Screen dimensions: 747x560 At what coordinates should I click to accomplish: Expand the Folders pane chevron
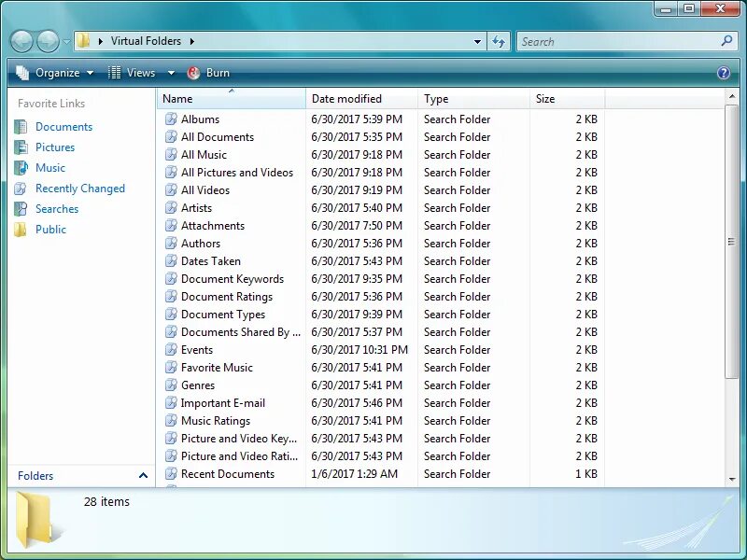143,475
